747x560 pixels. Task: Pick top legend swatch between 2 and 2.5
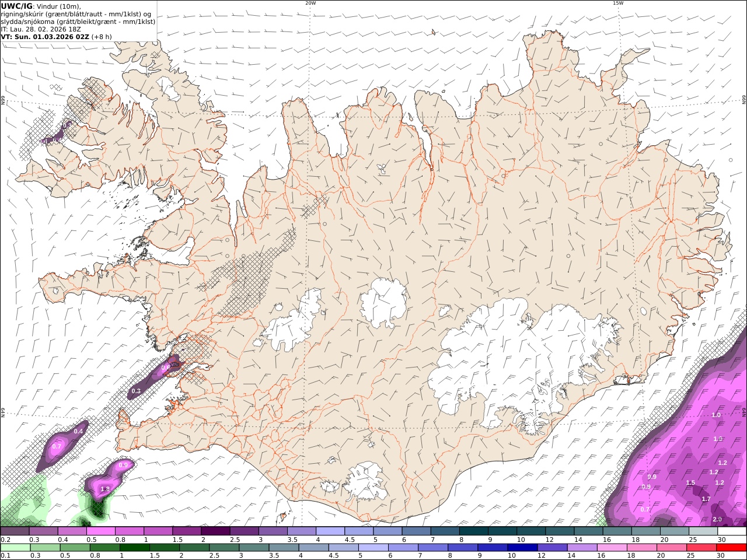coord(215,531)
